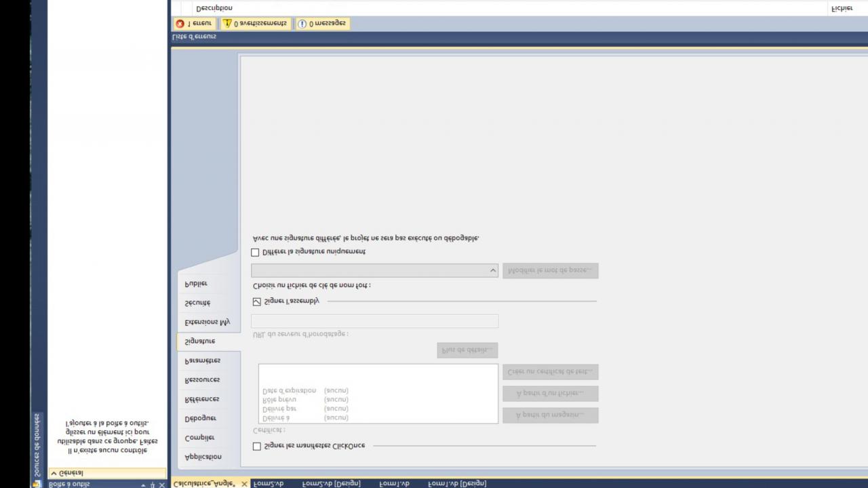Click the timestamp server URL field
Image resolution: width=868 pixels, height=488 pixels.
pyautogui.click(x=374, y=321)
